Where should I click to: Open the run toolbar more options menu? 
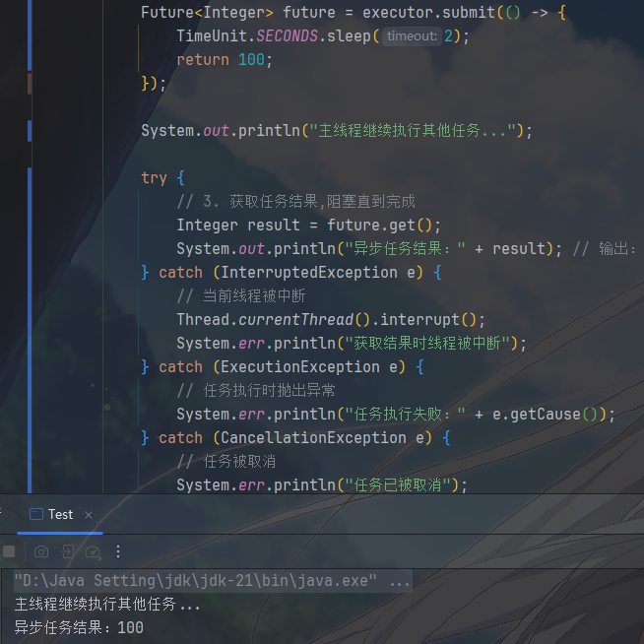[119, 551]
